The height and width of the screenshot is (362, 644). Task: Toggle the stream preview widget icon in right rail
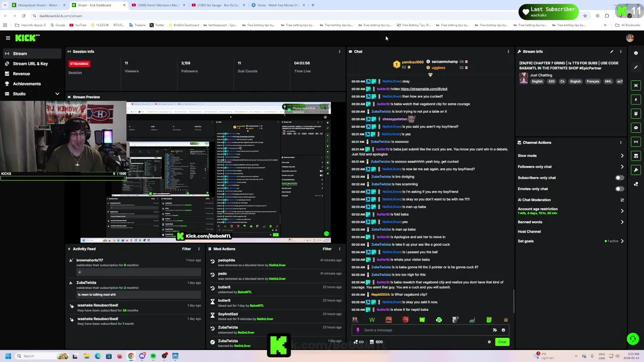(636, 85)
